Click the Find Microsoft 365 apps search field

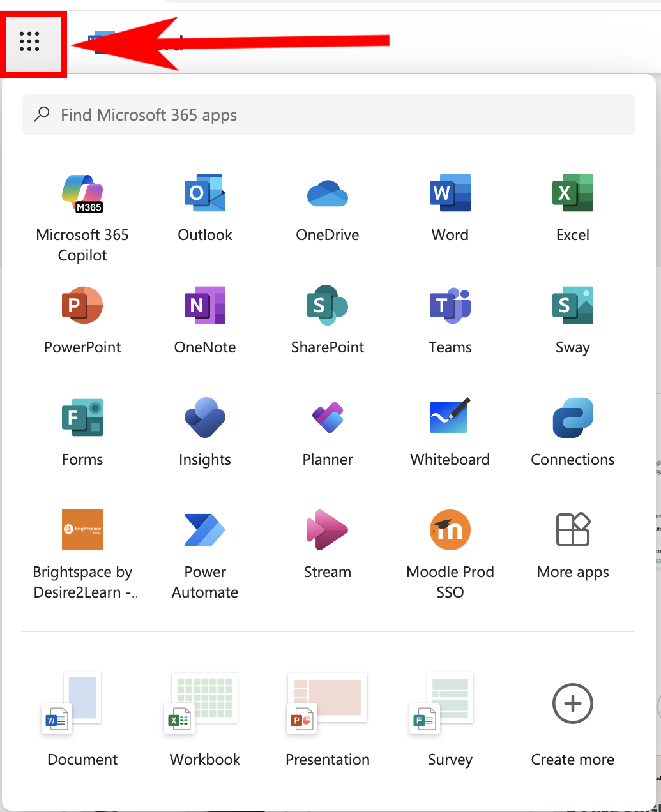(329, 115)
